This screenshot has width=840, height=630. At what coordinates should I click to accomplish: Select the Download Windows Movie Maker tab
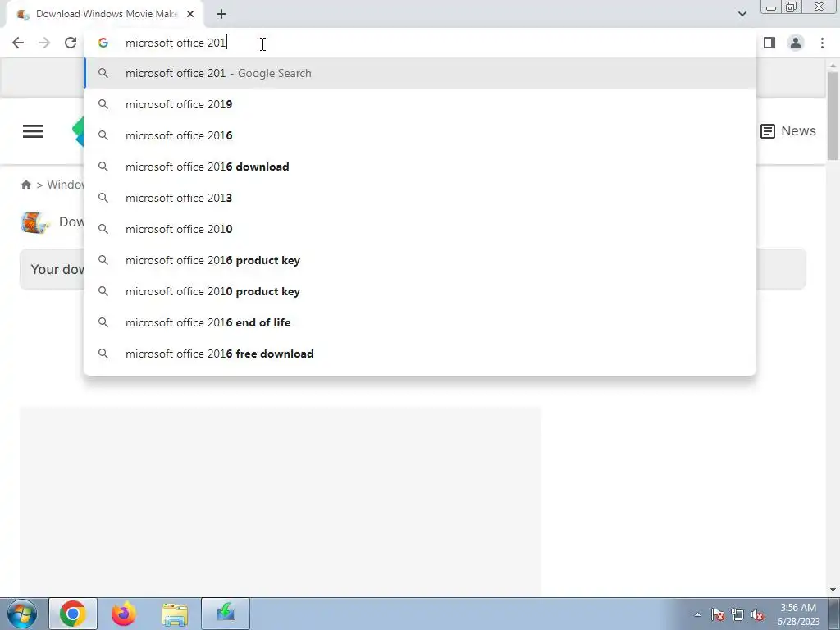click(x=106, y=14)
